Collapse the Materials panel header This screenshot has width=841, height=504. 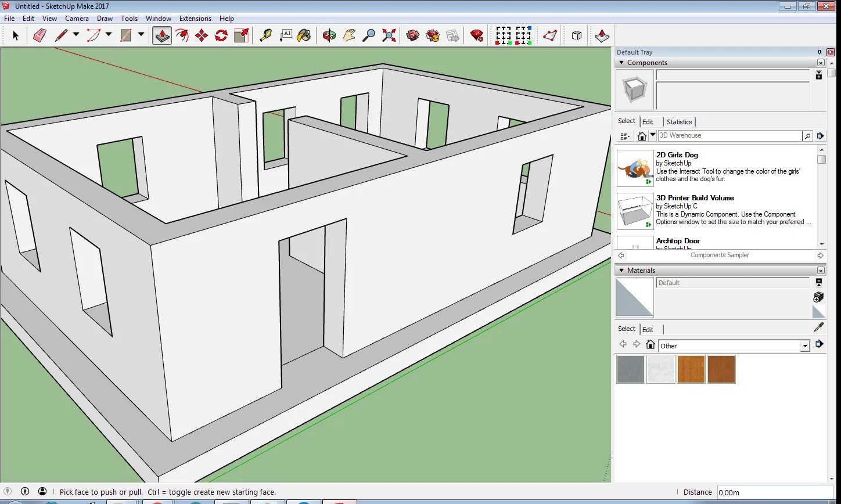pyautogui.click(x=622, y=270)
